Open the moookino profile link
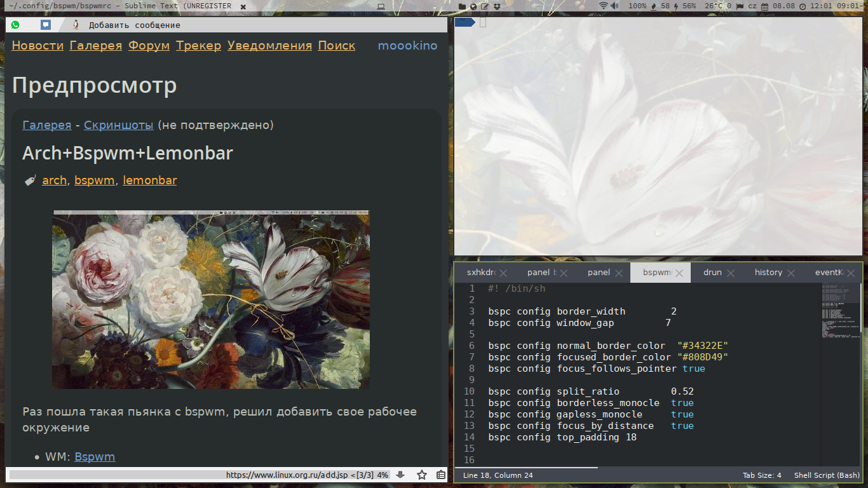This screenshot has width=868, height=488. [x=407, y=46]
